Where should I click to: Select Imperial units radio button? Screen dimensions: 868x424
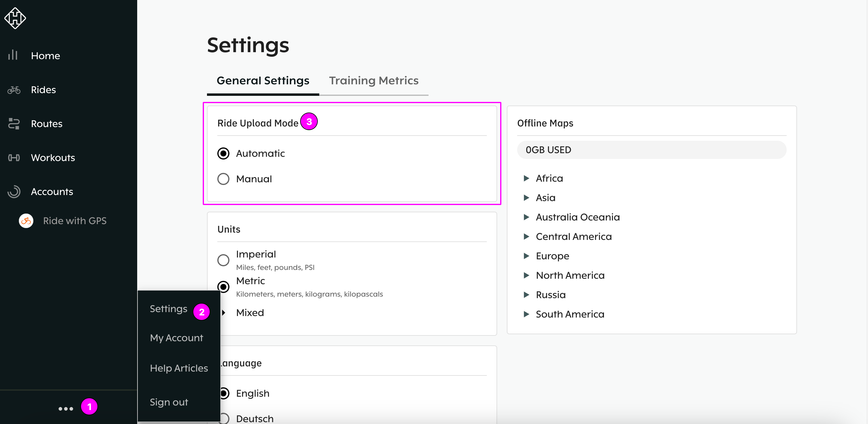223,260
